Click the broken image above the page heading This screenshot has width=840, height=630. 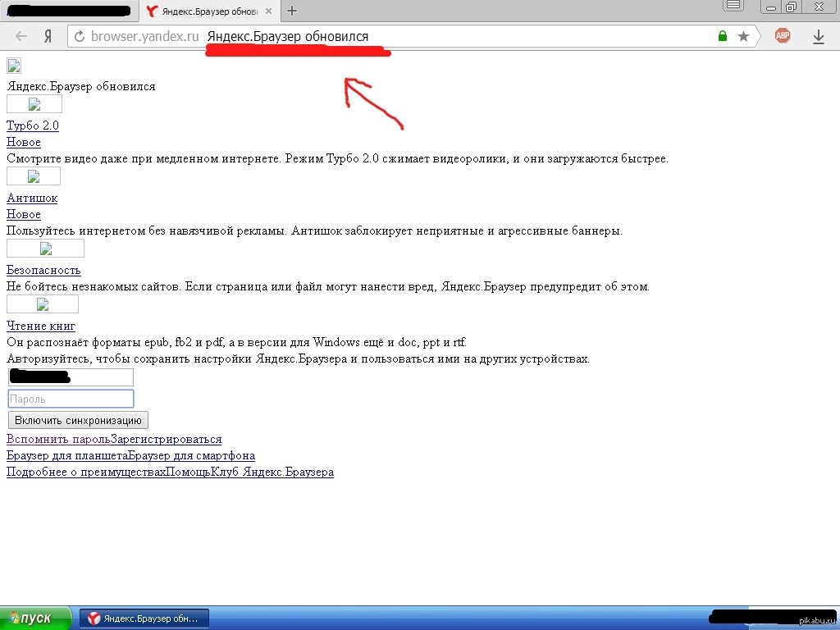[13, 66]
